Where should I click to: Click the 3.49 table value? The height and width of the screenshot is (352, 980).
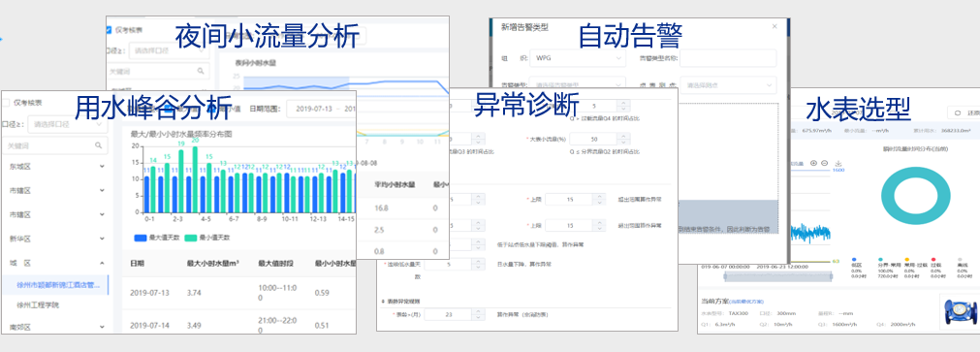[194, 325]
